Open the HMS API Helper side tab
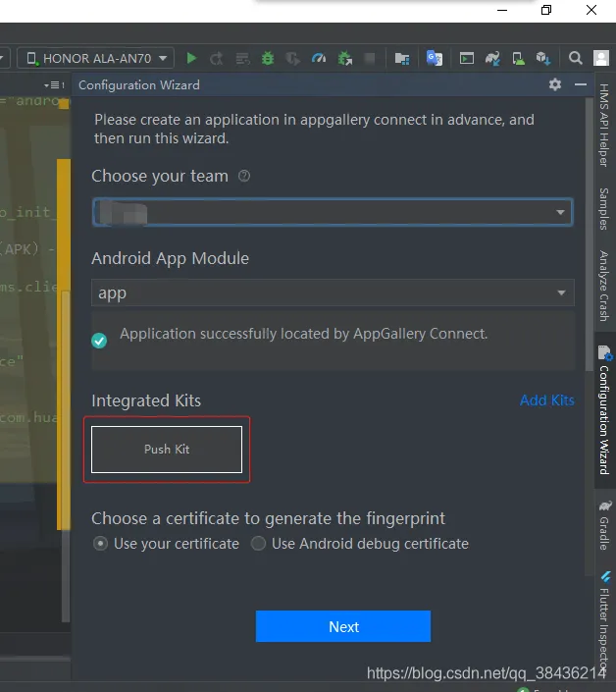Viewport: 616px width, 692px height. click(604, 126)
